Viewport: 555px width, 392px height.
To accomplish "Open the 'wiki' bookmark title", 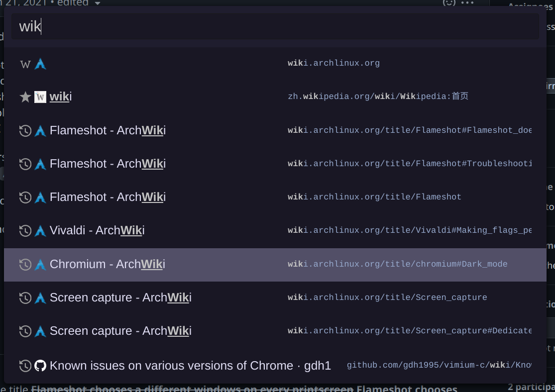I will coord(61,97).
